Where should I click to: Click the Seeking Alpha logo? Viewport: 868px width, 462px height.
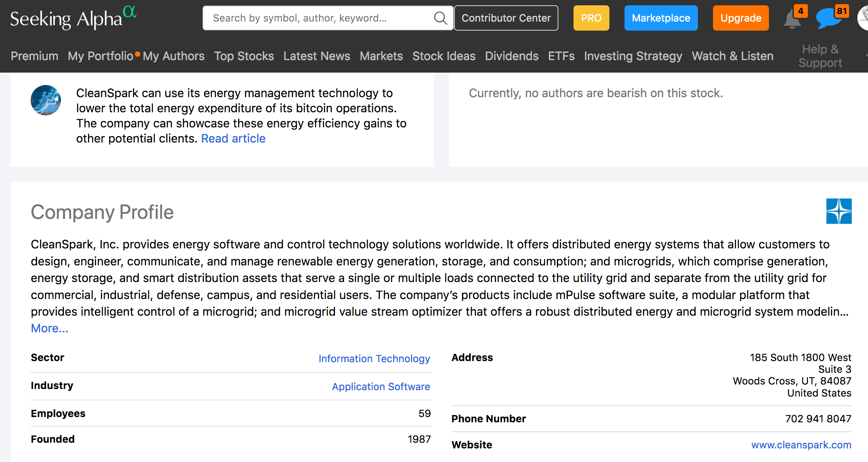[73, 18]
